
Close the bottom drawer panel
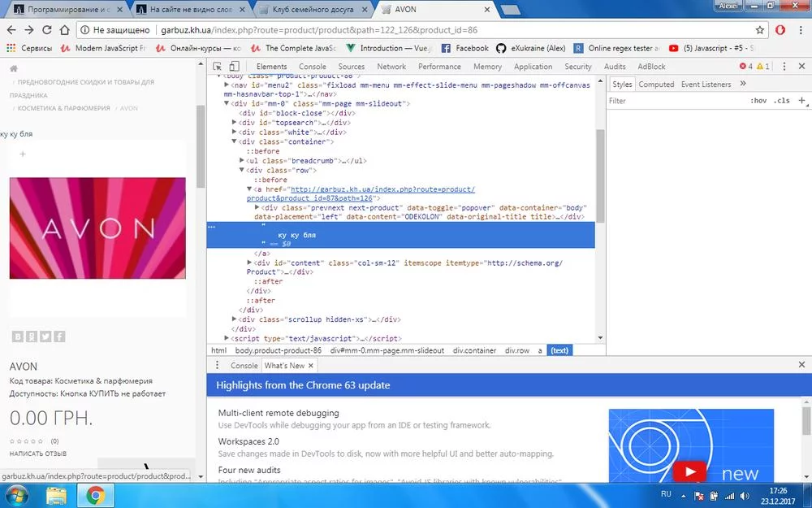point(801,365)
